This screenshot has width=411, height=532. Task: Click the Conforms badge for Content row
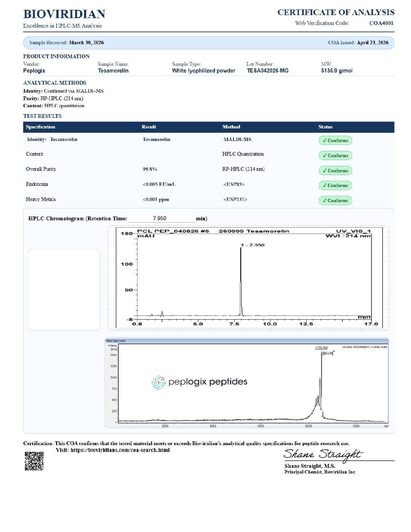click(x=335, y=156)
